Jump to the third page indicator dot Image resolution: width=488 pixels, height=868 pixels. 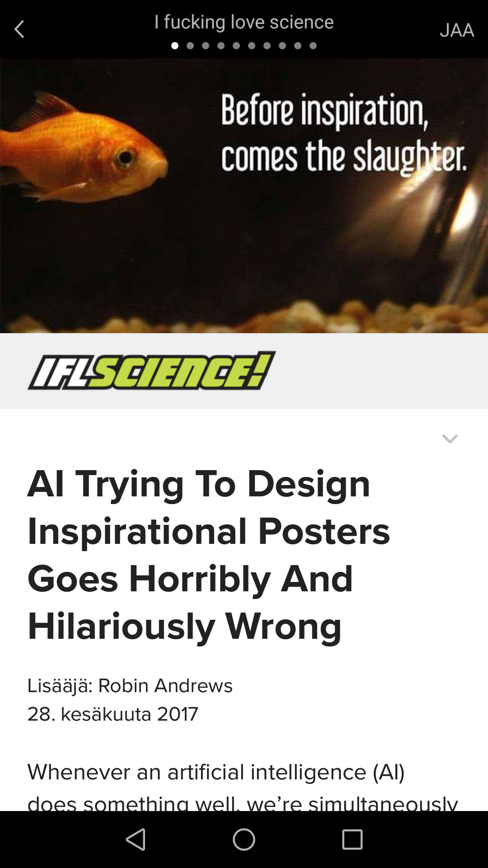point(206,46)
